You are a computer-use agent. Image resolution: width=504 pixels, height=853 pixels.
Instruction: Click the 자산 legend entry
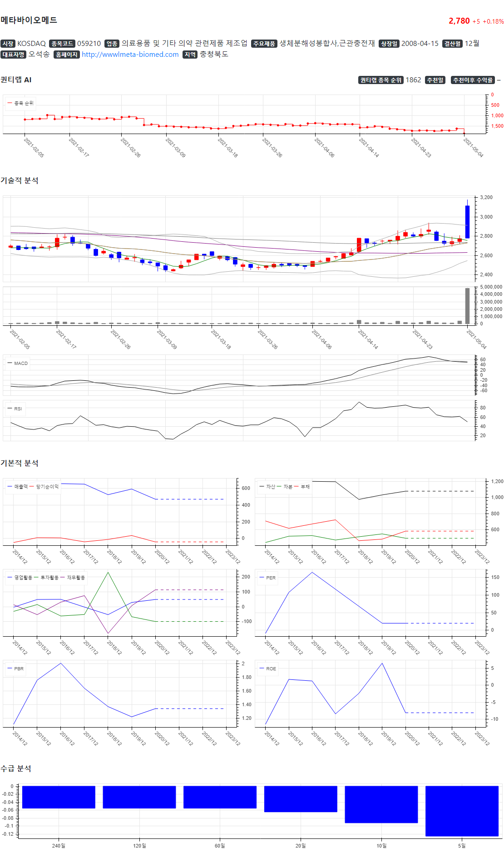click(267, 487)
